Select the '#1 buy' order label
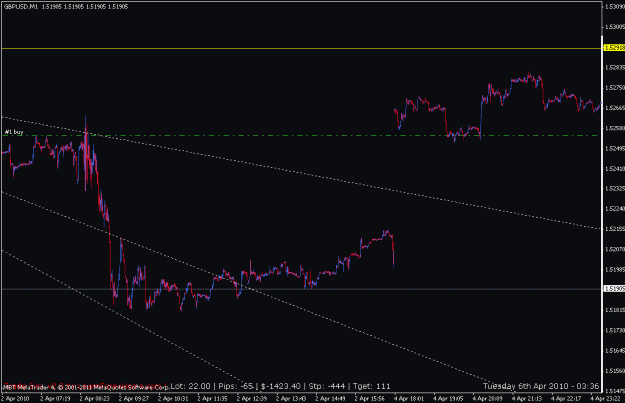Image resolution: width=625 pixels, height=403 pixels. point(14,132)
